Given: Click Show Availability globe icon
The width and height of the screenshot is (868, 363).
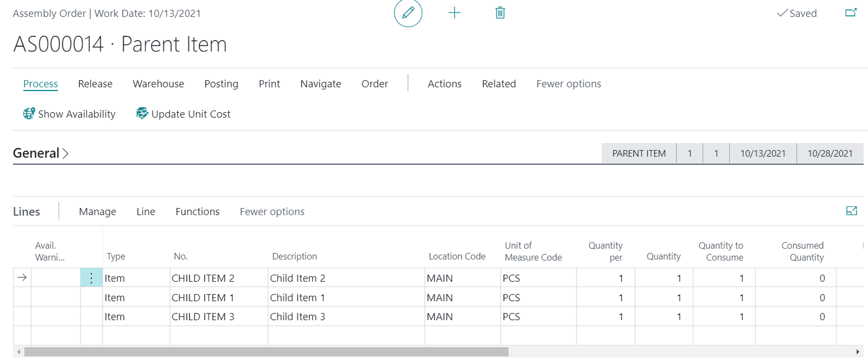Looking at the screenshot, I should tap(29, 114).
